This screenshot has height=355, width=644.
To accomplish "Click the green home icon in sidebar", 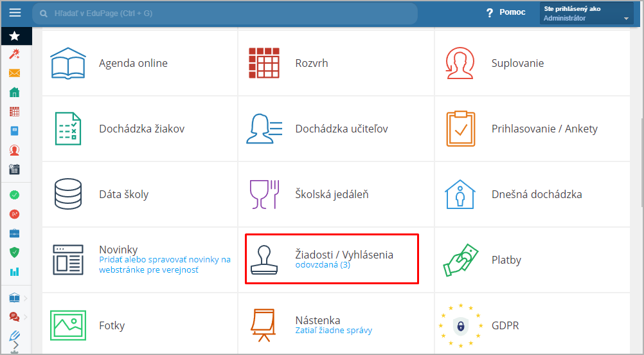I will [x=14, y=92].
